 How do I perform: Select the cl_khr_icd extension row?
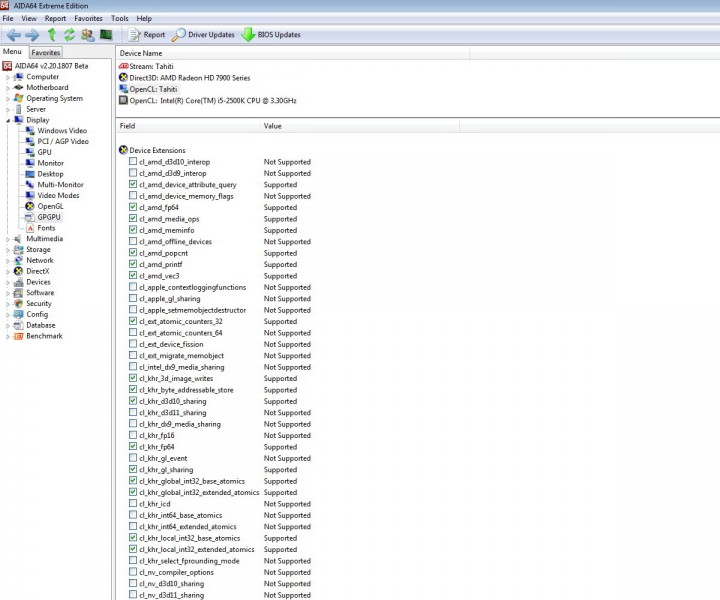[x=154, y=504]
